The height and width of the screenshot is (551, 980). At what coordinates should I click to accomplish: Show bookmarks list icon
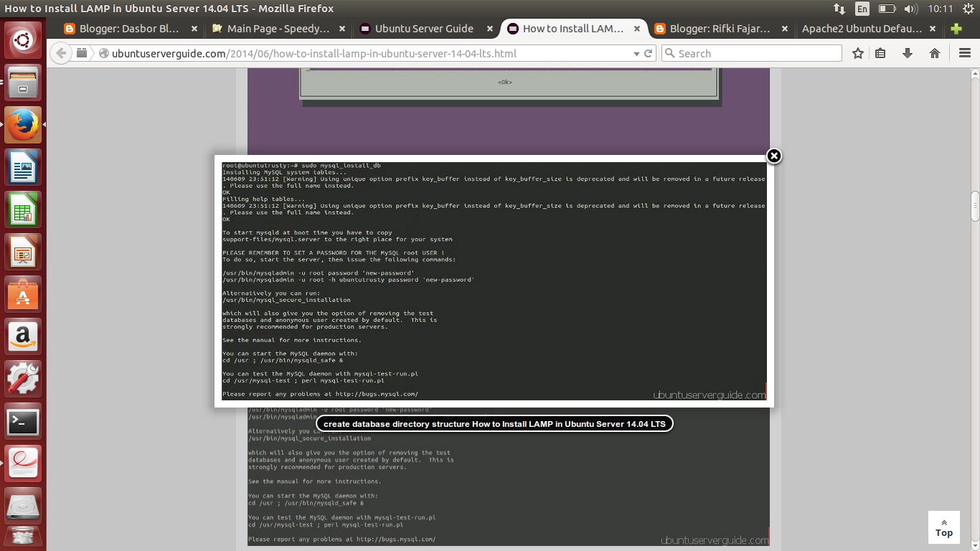[880, 53]
